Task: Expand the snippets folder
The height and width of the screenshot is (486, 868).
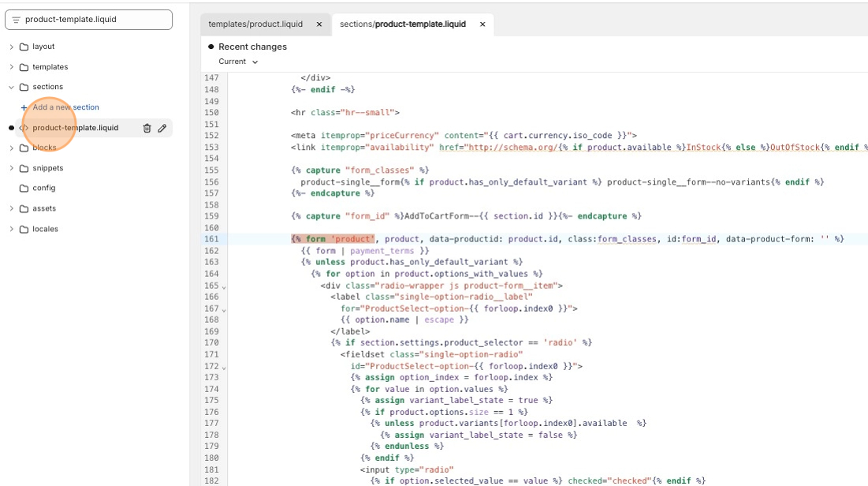Action: [11, 168]
